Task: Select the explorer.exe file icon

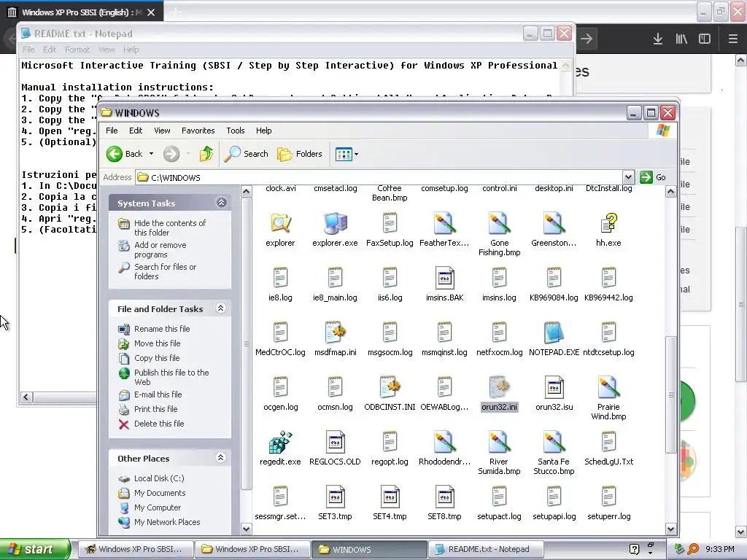Action: coord(335,223)
